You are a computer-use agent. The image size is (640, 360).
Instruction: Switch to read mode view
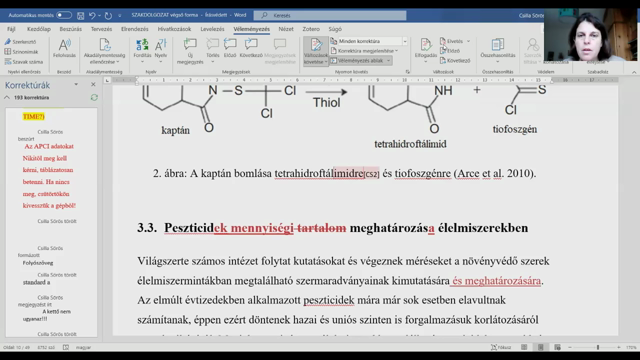point(524,347)
